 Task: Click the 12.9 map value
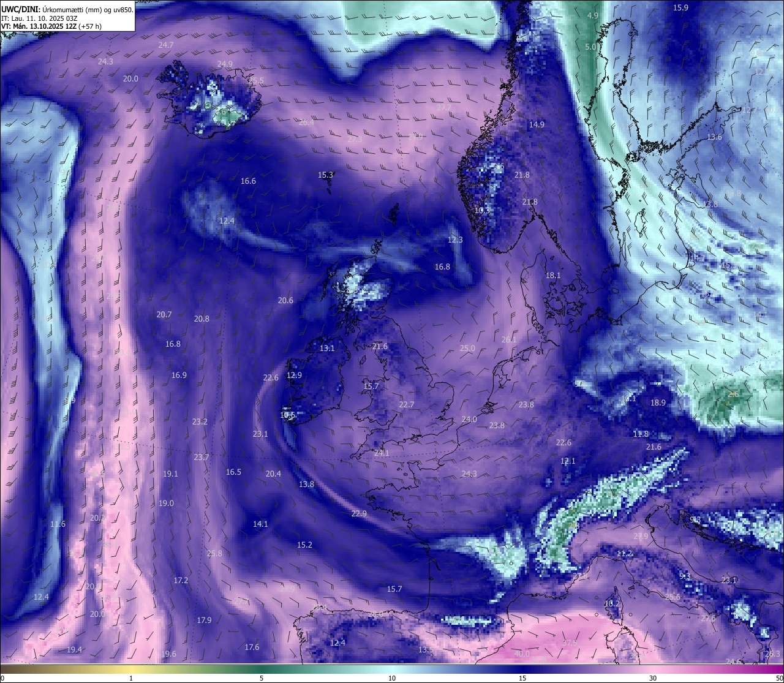tap(294, 375)
